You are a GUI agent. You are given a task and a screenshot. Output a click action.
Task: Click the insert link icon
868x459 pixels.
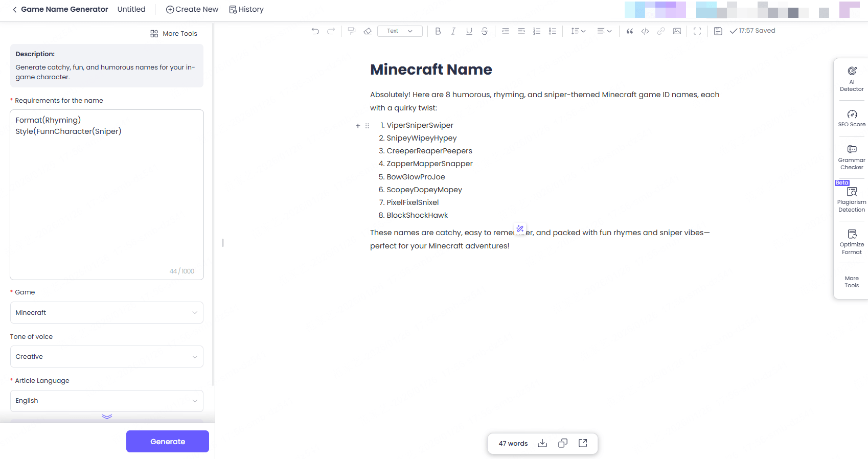(661, 31)
